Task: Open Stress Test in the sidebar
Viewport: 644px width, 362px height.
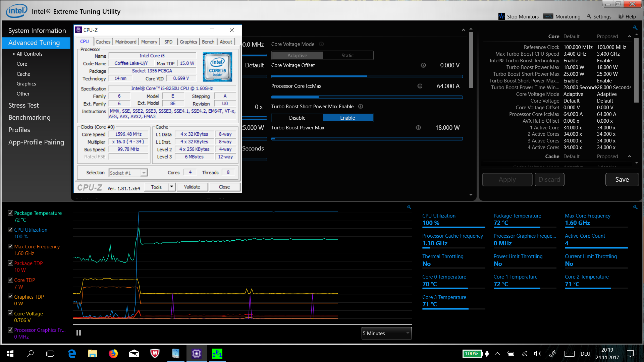Action: pyautogui.click(x=23, y=105)
